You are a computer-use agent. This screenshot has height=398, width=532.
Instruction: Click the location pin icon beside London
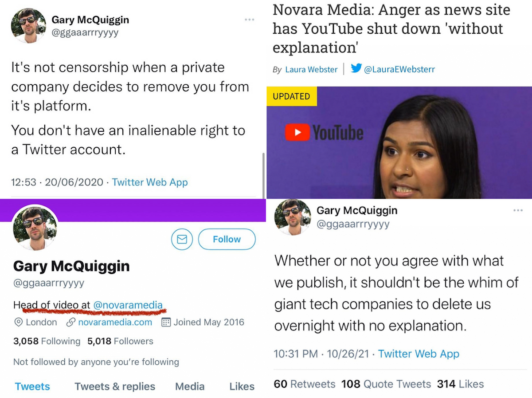tap(19, 323)
